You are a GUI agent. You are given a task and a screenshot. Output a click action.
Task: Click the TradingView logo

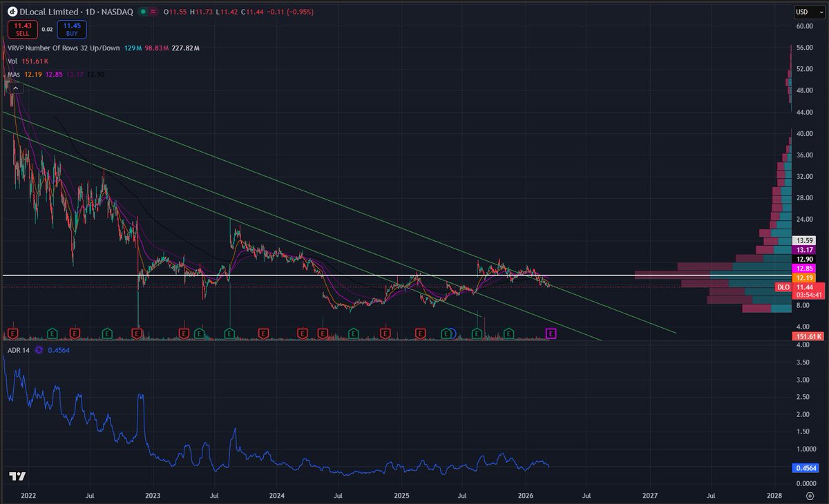pos(18,476)
